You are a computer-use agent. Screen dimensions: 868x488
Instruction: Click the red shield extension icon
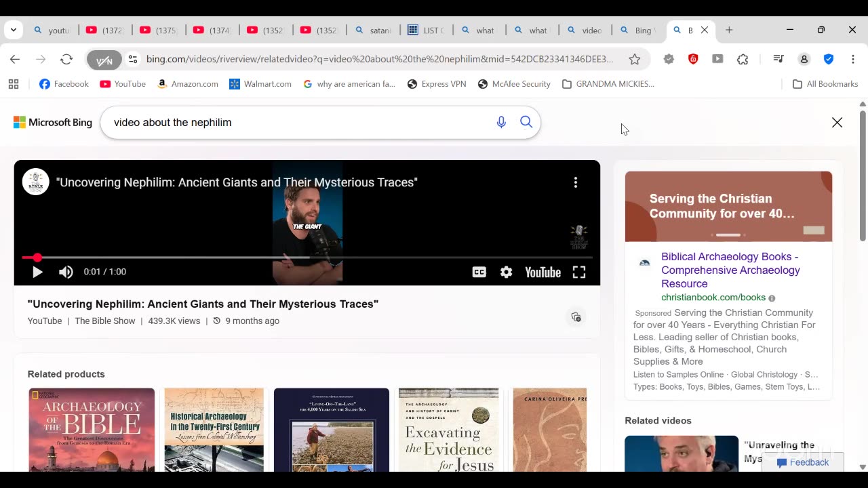(x=693, y=59)
